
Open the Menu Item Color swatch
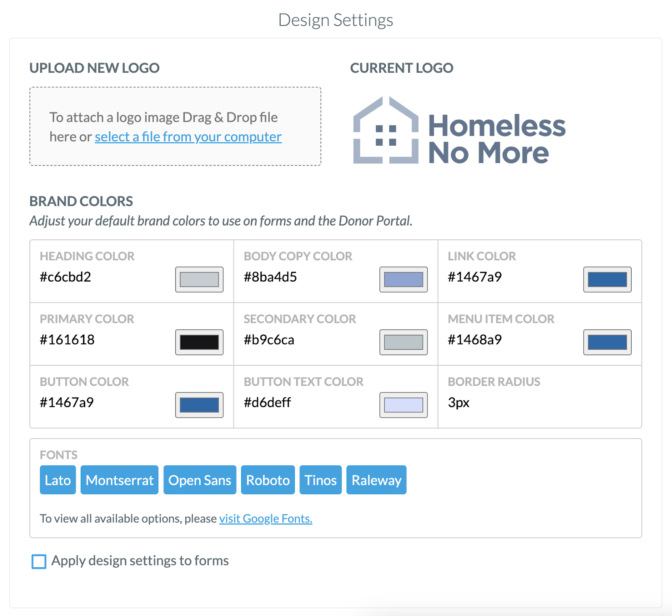(x=607, y=342)
